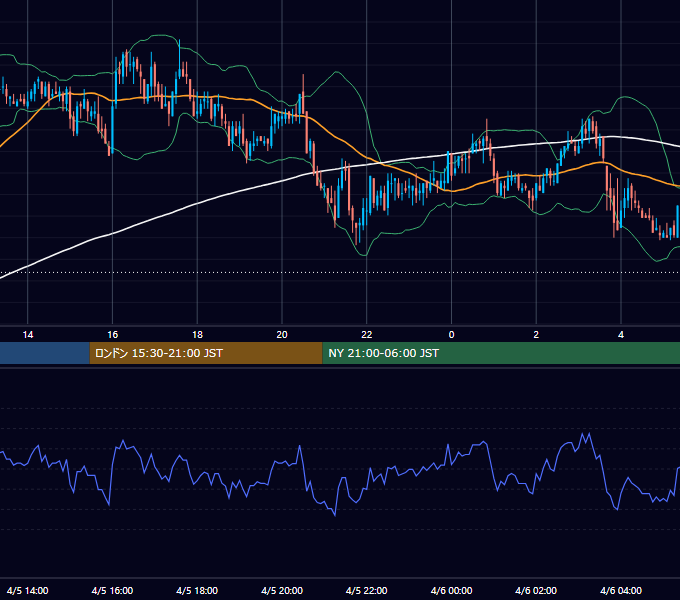
Task: Click the 4/5 20:00 label on the oscillator axis
Action: coord(282,590)
